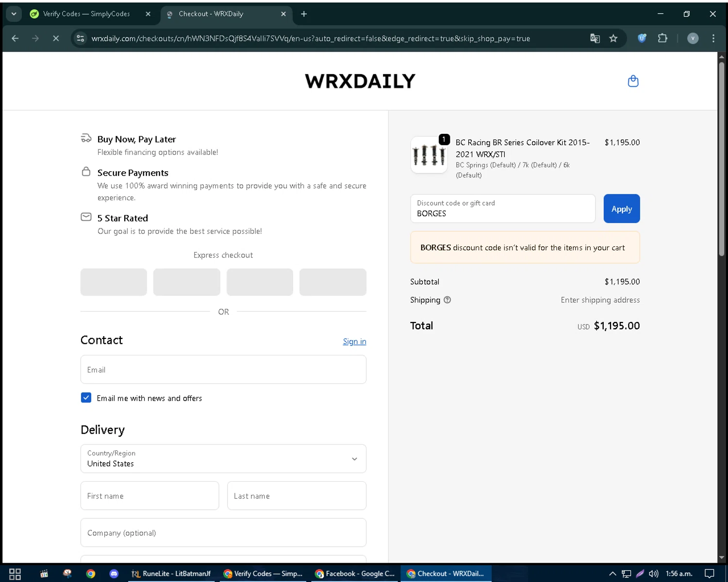Click the First name field

point(149,496)
